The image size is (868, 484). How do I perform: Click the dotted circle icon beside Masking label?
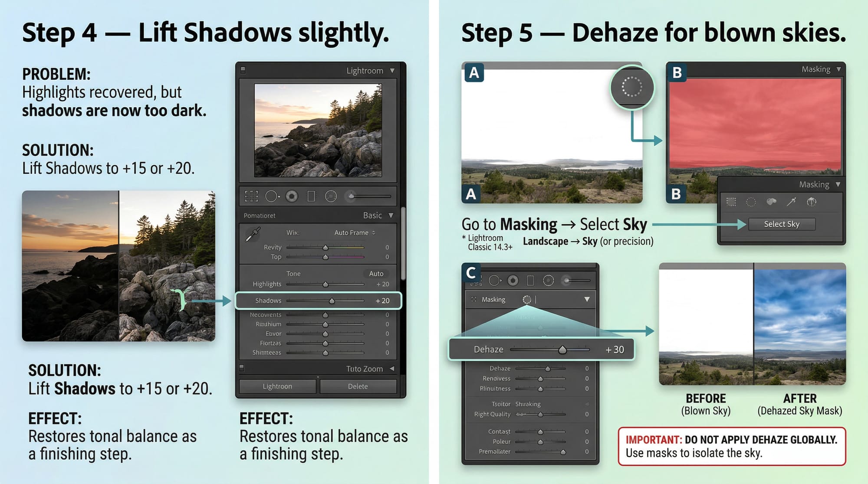pos(526,300)
